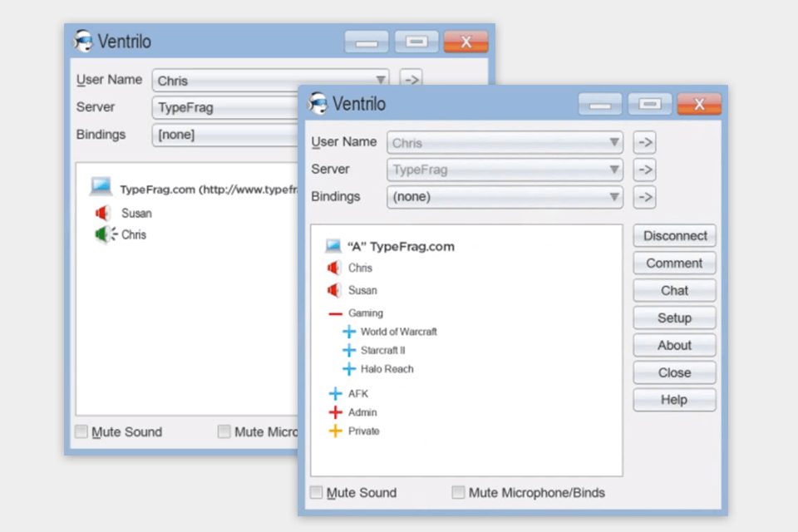Click the arrow button next to Server field
The width and height of the screenshot is (798, 532).
(x=644, y=170)
